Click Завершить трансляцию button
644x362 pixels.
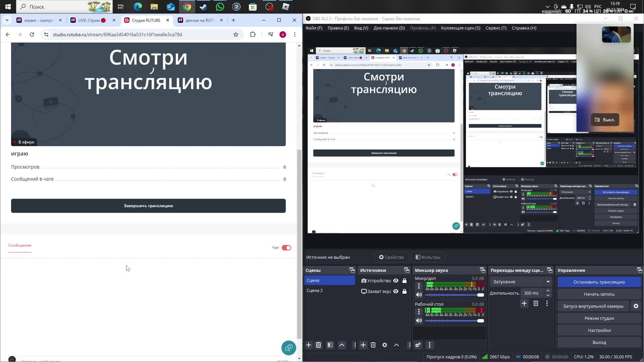pos(148,206)
